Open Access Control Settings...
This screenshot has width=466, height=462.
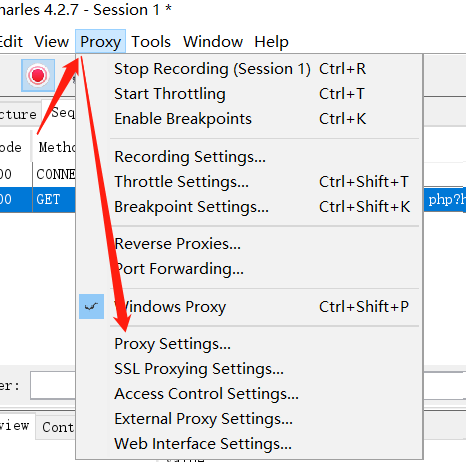(x=249, y=394)
